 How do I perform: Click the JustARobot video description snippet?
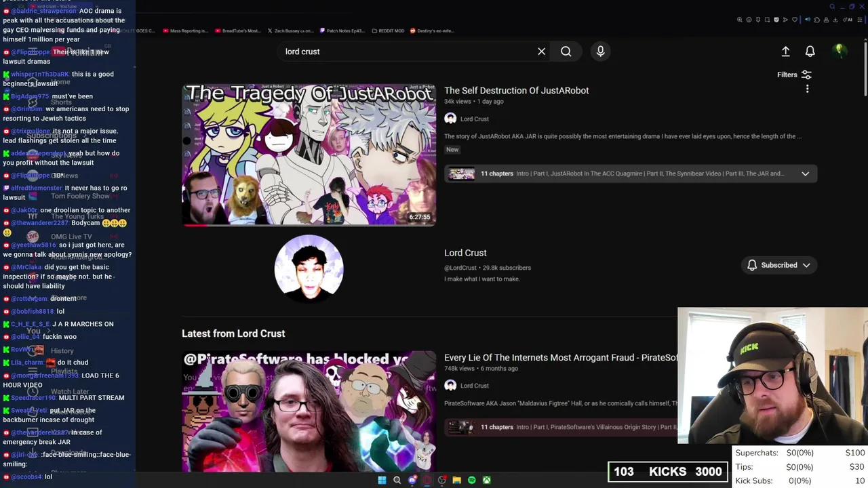point(623,136)
